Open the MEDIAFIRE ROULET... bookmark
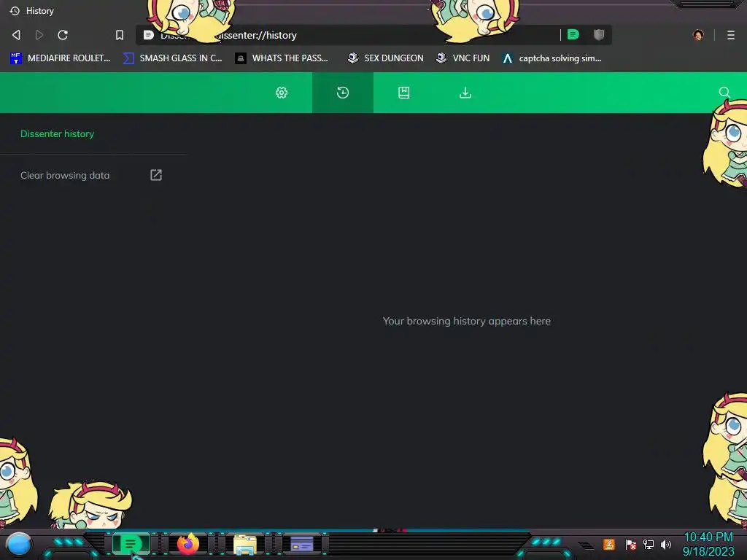Image resolution: width=747 pixels, height=560 pixels. 60,58
